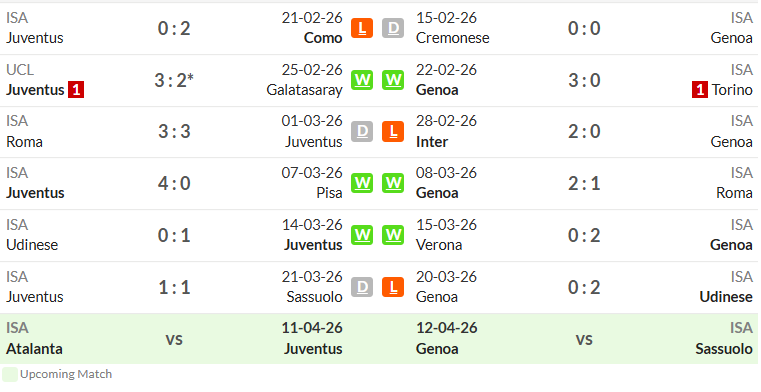
Task: Click the grey D badge for Roma vs Juventus
Action: pos(362,131)
